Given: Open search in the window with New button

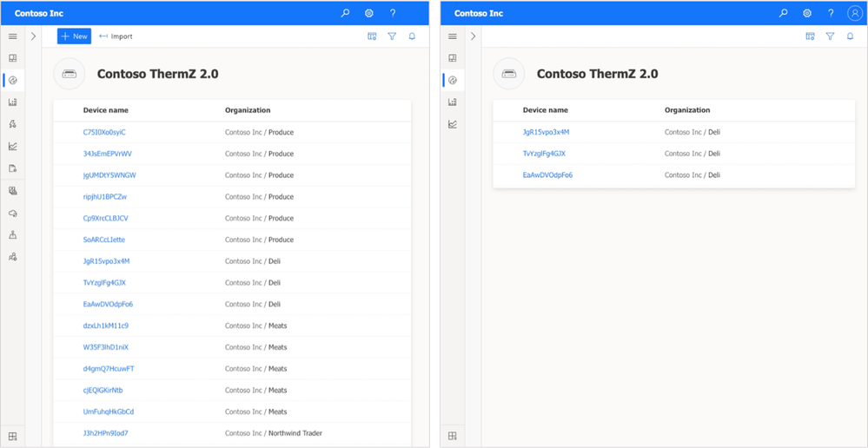Looking at the screenshot, I should coord(346,13).
